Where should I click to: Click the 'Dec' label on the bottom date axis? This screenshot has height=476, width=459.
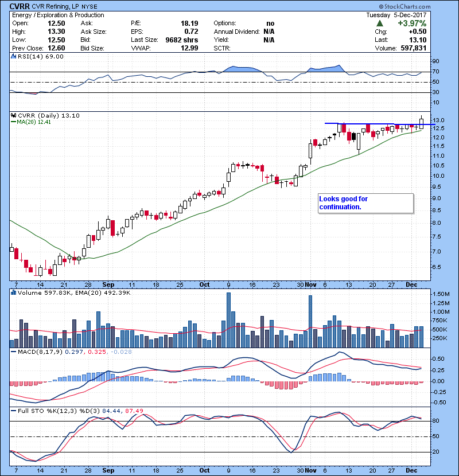[x=411, y=470]
